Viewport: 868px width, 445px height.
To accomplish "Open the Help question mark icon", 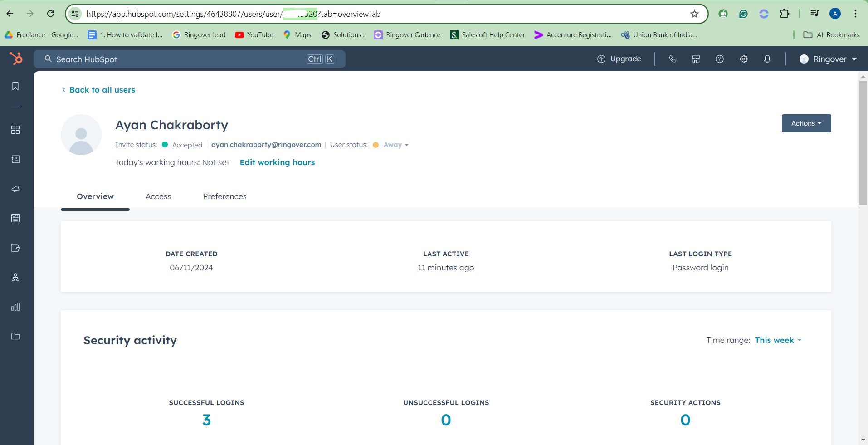I will click(720, 59).
